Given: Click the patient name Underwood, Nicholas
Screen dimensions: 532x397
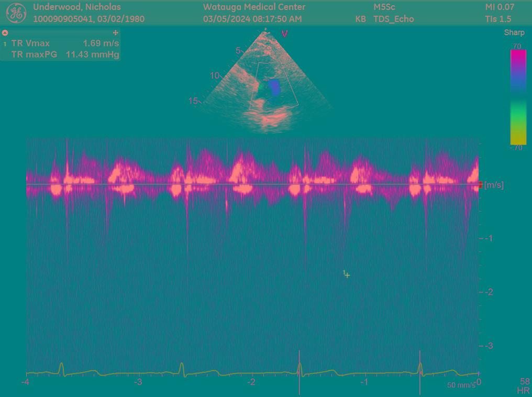Looking at the screenshot, I should click(x=77, y=7).
